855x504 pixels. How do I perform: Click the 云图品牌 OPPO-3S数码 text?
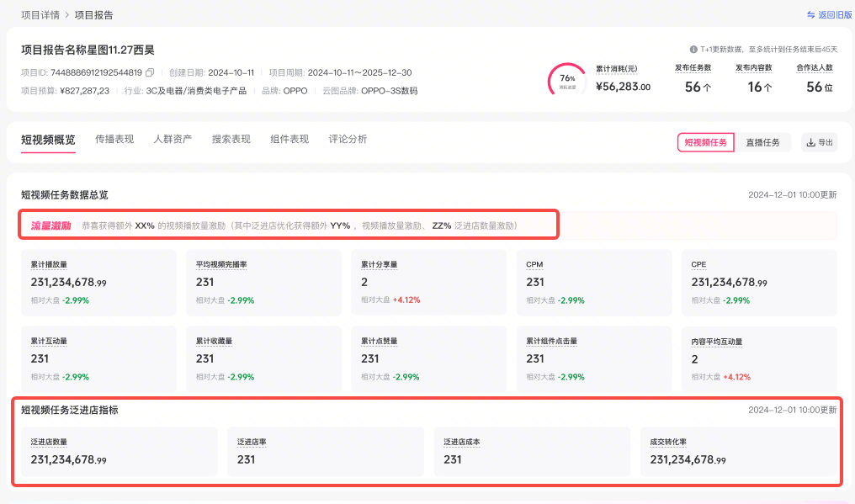click(390, 91)
